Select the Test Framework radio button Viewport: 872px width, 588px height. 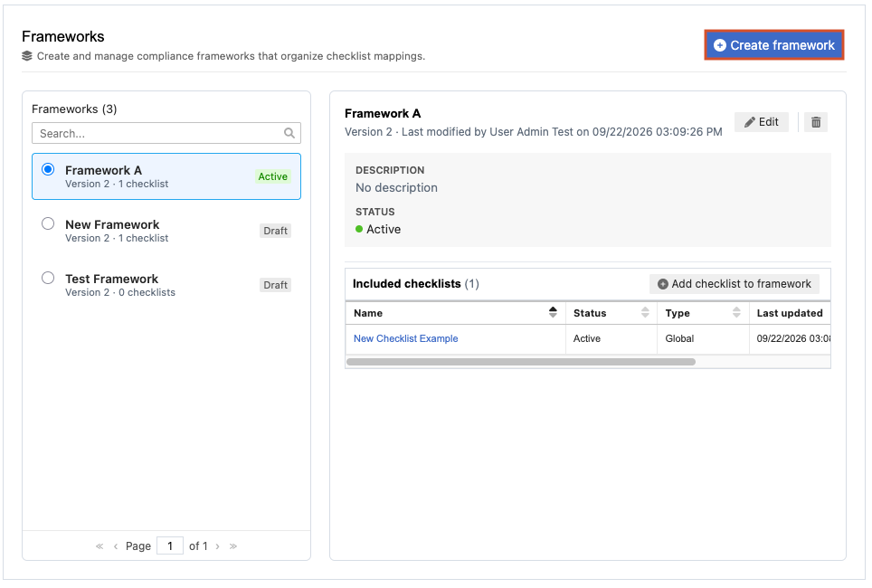[x=48, y=278]
